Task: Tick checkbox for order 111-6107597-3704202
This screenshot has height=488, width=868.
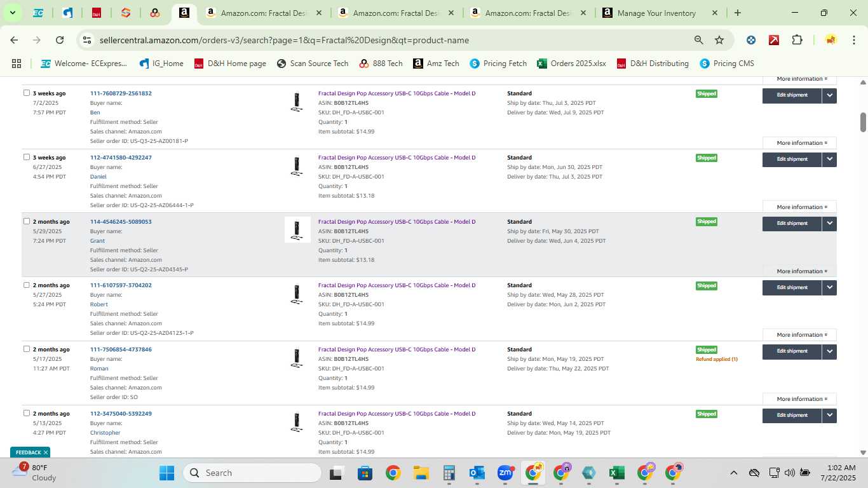Action: coord(27,285)
